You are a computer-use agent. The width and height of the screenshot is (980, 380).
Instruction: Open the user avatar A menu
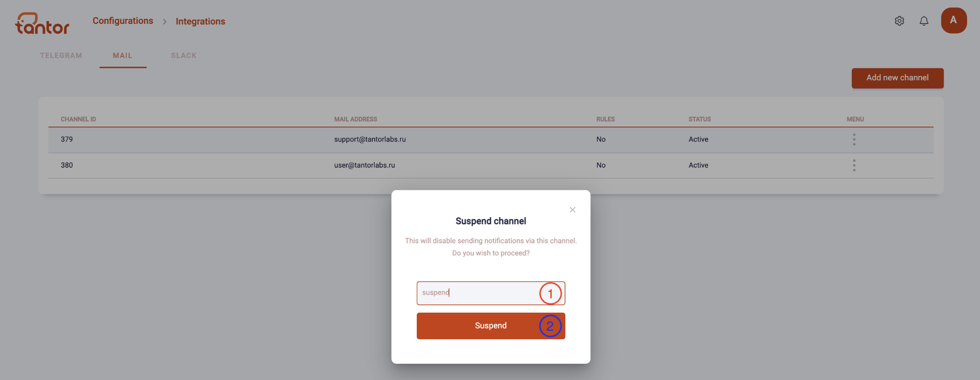point(954,21)
